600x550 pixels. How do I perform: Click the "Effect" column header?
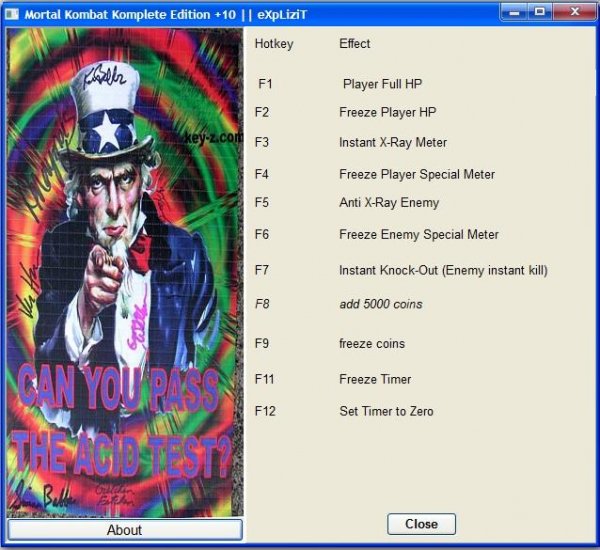pos(355,44)
